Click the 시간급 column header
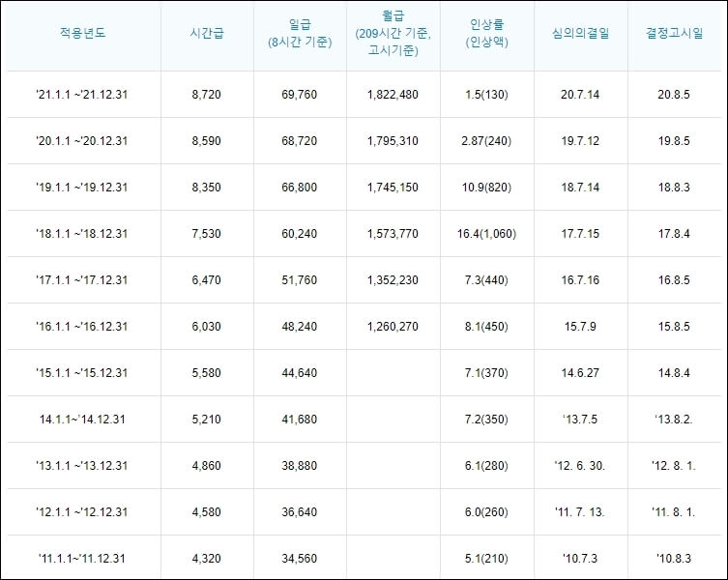 (207, 33)
